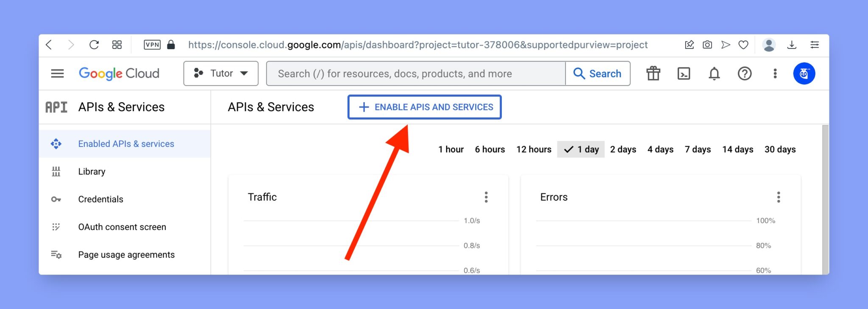Open the Tutor project selector dropdown

(x=220, y=73)
